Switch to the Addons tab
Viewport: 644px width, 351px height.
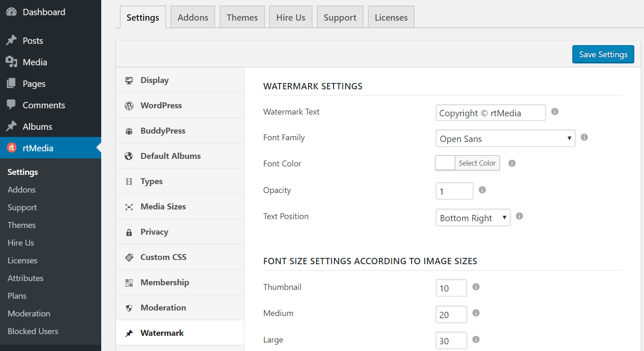(x=192, y=17)
